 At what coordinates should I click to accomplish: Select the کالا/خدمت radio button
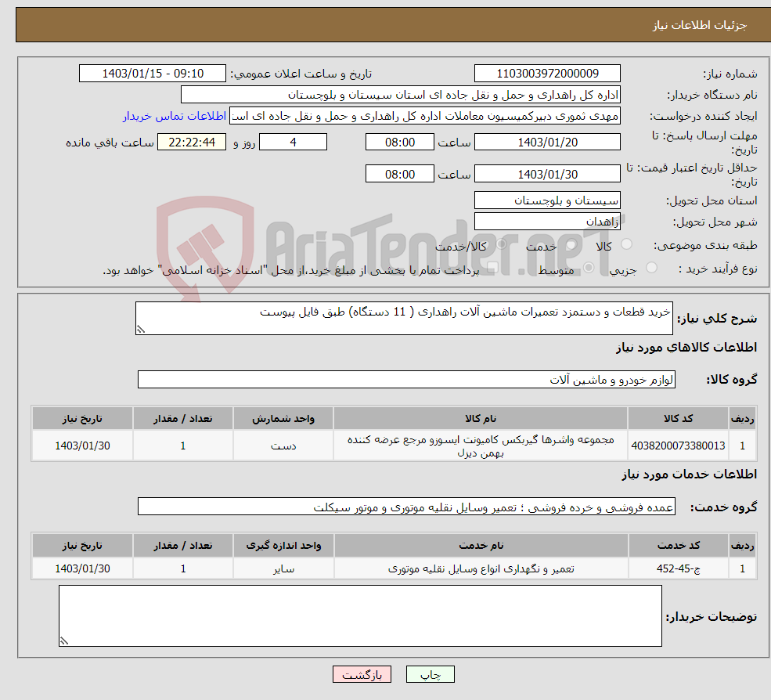[x=502, y=244]
